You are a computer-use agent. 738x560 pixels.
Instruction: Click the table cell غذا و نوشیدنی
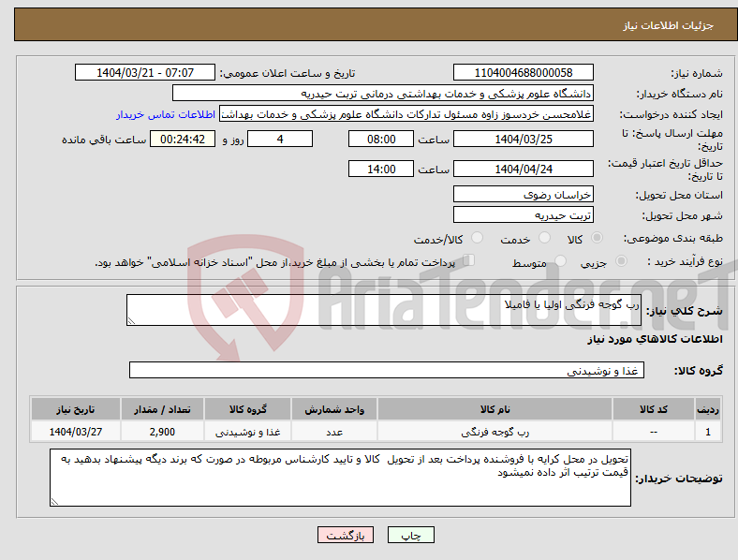(247, 432)
